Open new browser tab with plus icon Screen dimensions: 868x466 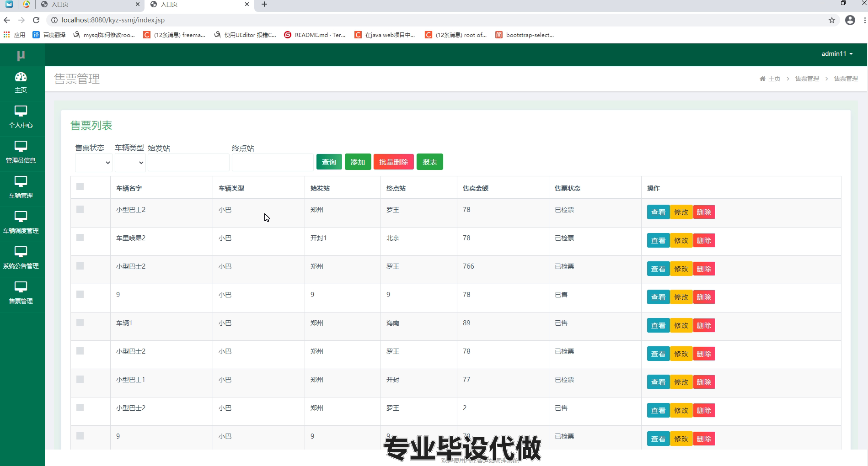pyautogui.click(x=264, y=5)
